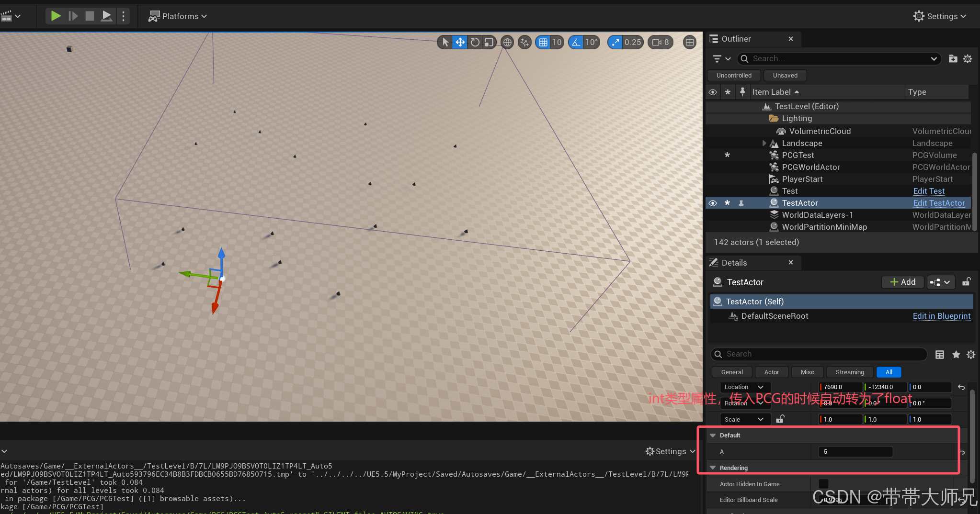
Task: Select VolumetricCloud in Outliner
Action: (820, 131)
